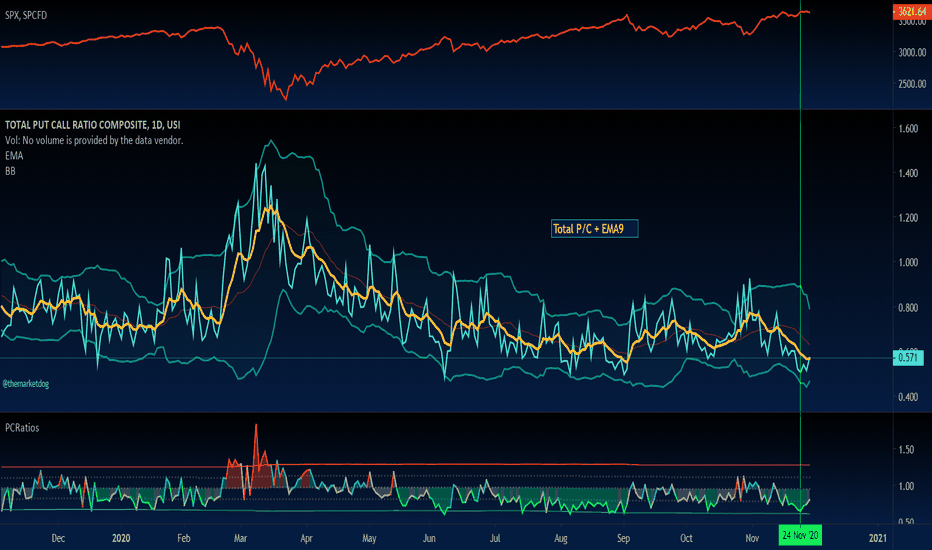This screenshot has width=932, height=550.
Task: Click the 2020 label on time axis
Action: tap(121, 539)
